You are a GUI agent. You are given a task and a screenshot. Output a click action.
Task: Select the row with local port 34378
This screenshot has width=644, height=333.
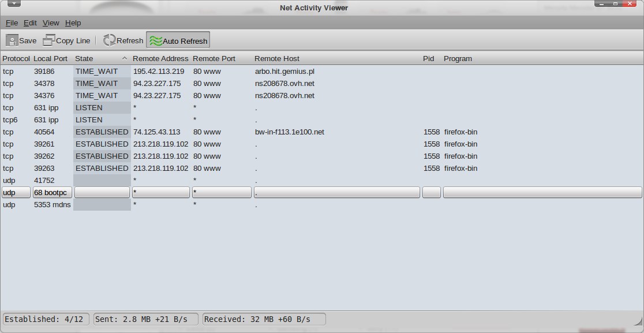tap(322, 83)
